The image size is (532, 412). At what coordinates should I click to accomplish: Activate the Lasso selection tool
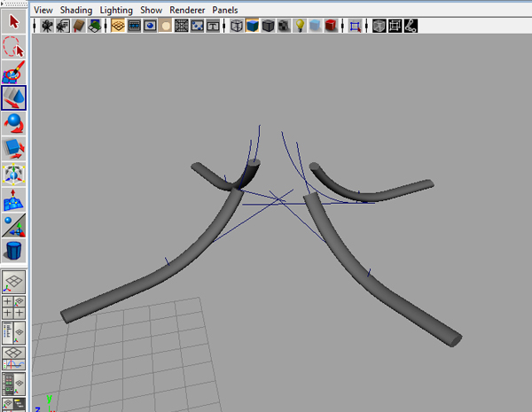point(14,46)
